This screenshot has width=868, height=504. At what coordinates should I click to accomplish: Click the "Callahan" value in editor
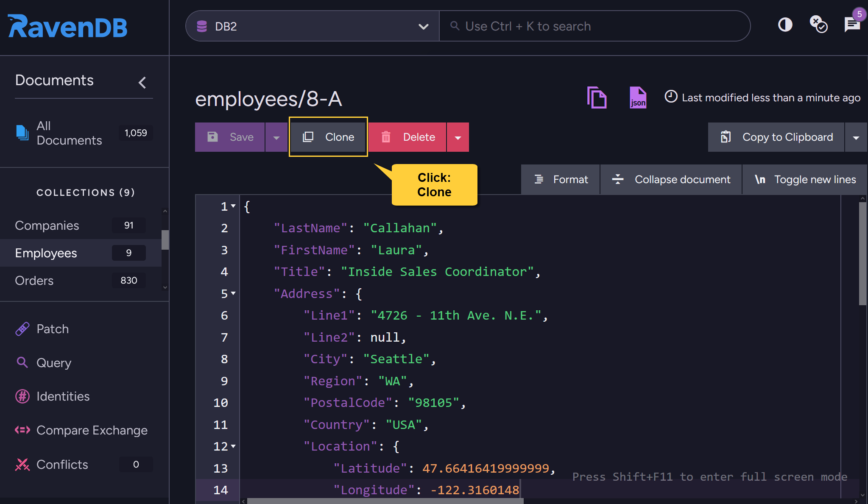[400, 228]
